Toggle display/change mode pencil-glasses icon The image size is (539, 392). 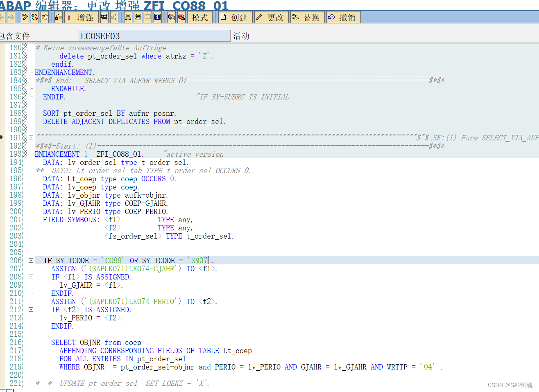click(25, 17)
